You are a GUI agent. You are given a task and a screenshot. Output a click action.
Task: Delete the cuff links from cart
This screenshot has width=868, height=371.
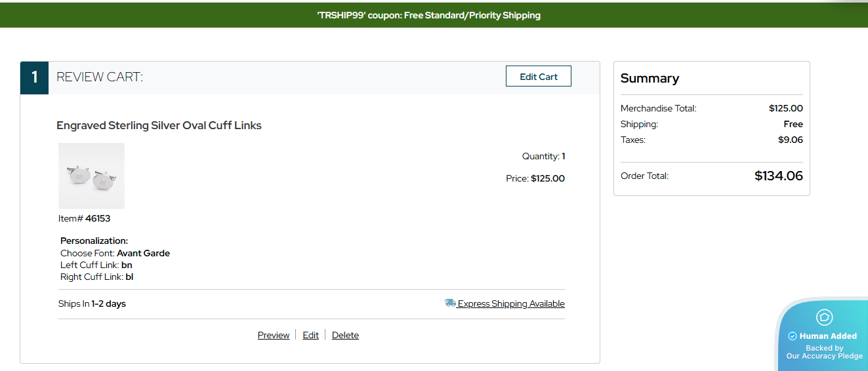click(345, 335)
